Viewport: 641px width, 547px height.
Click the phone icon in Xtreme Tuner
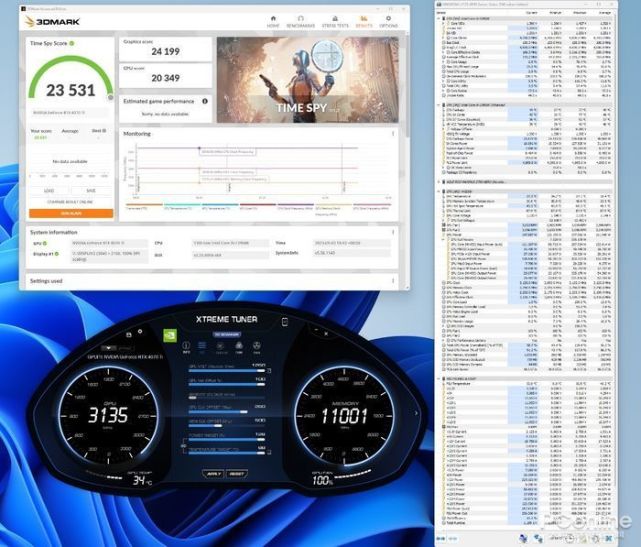coord(285,322)
